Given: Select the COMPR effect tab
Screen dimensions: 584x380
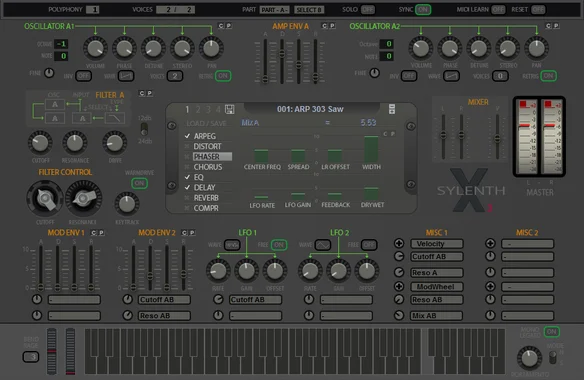Looking at the screenshot, I should [206, 208].
